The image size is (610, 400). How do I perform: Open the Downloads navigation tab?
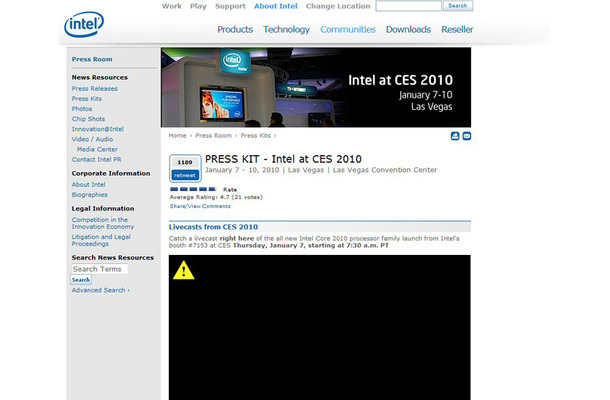408,30
